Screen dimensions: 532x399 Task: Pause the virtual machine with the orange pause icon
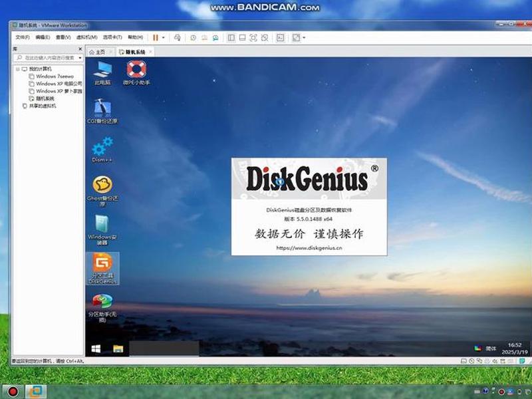[x=156, y=38]
